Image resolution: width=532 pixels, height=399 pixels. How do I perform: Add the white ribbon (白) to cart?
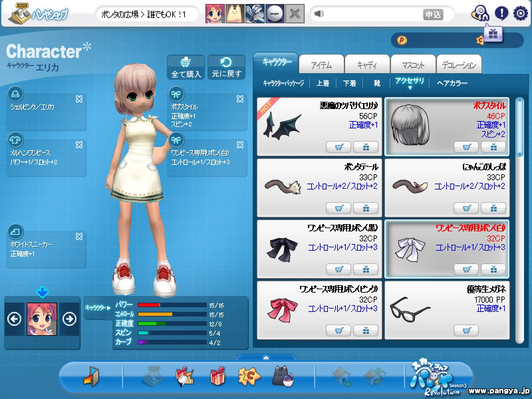(x=467, y=269)
